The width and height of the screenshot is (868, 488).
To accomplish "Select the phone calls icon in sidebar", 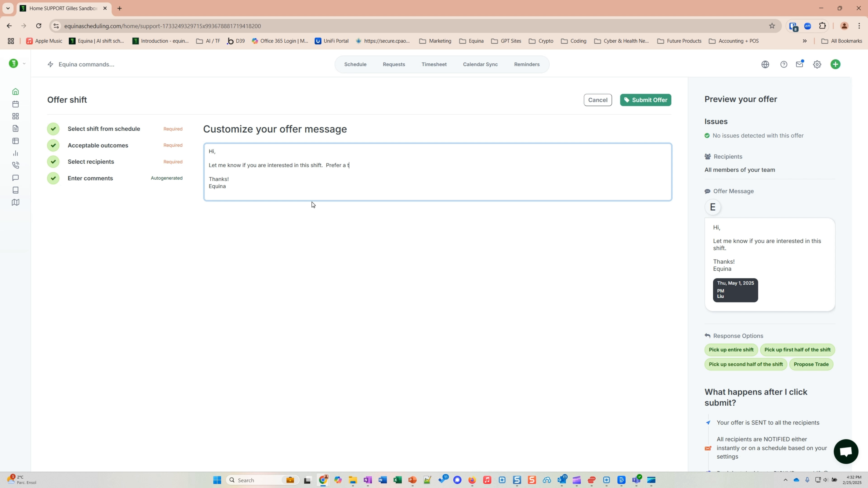I will click(x=15, y=165).
